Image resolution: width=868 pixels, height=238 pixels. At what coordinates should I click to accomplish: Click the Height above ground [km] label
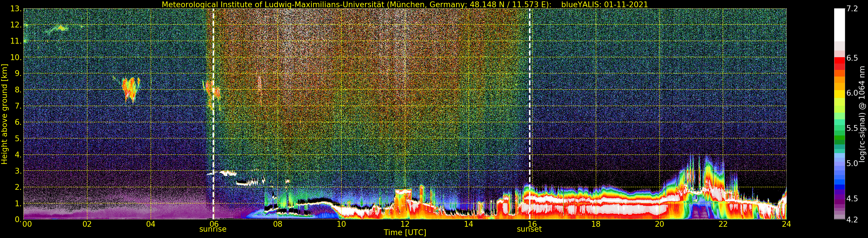[x=4, y=114]
